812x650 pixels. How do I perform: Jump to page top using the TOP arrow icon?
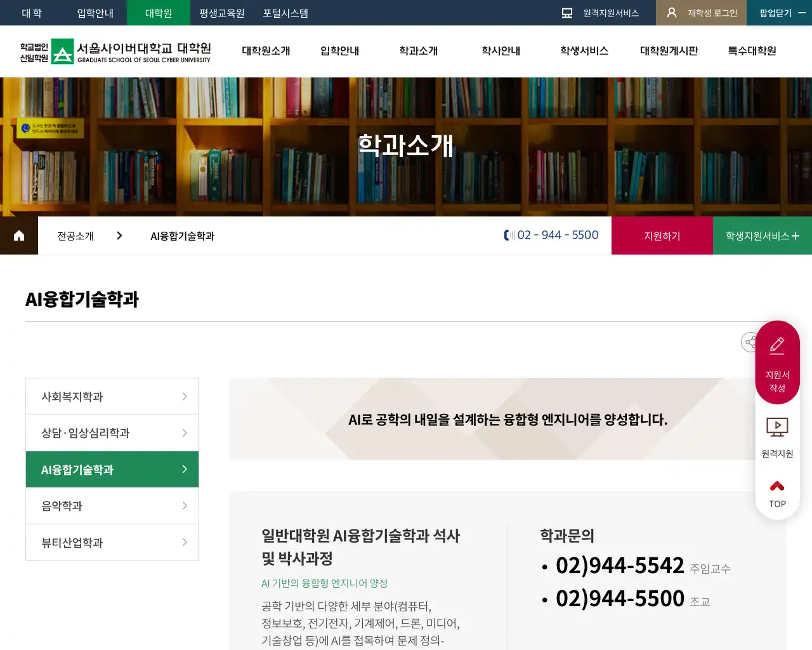776,486
